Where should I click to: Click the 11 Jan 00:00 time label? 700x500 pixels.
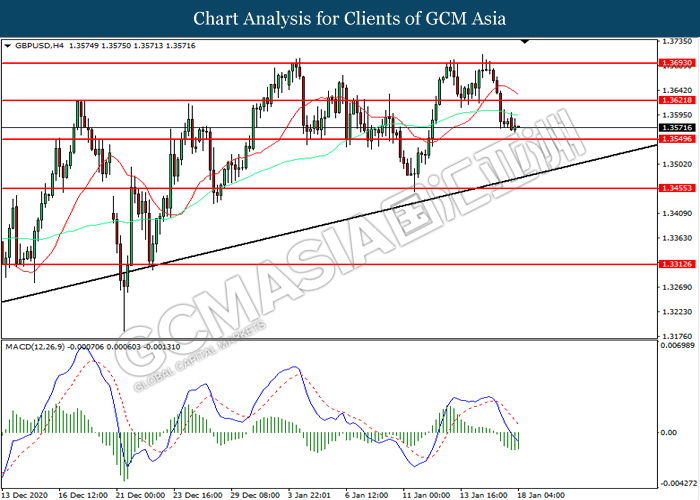click(x=426, y=495)
